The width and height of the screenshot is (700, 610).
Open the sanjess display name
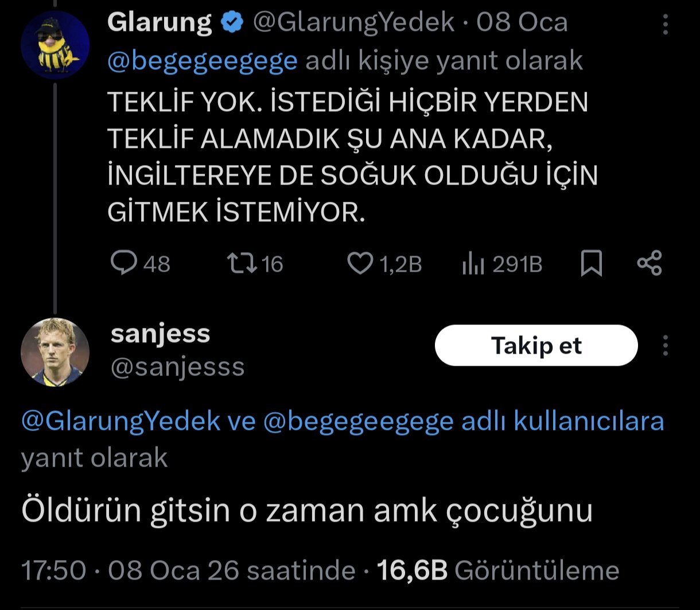point(160,334)
